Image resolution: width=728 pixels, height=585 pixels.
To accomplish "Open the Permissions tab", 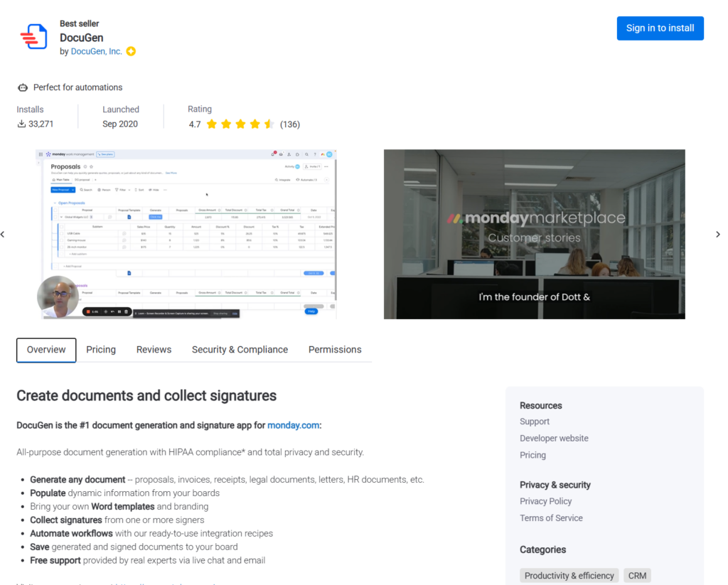I will pos(335,350).
